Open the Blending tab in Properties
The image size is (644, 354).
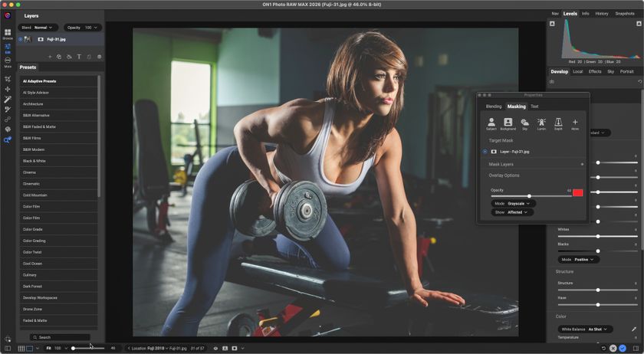click(x=494, y=107)
